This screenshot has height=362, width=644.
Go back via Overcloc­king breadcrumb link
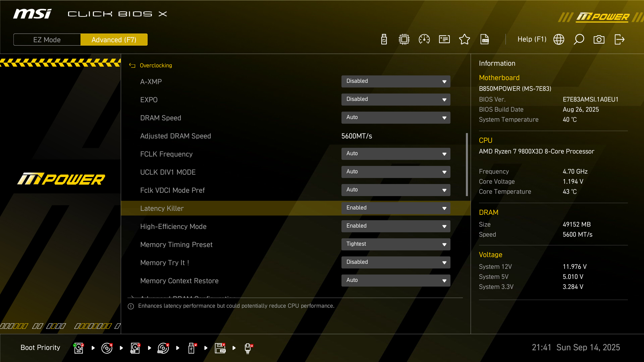pos(156,65)
